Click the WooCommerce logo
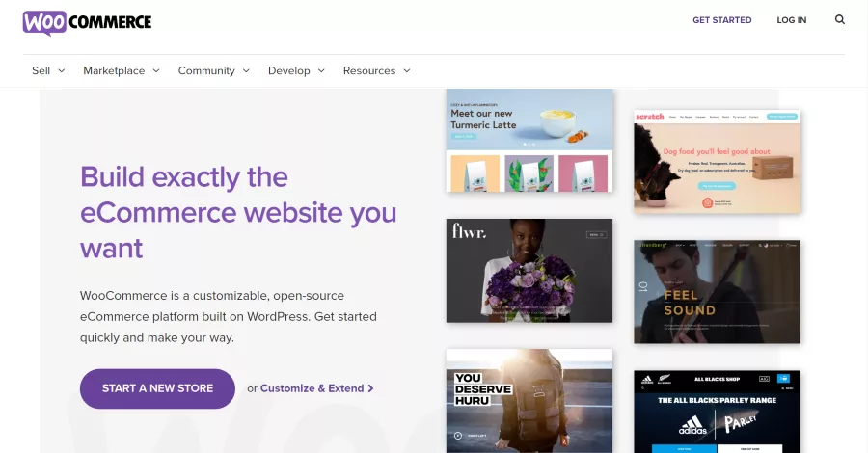Screen dimensions: 868x453 click(87, 23)
